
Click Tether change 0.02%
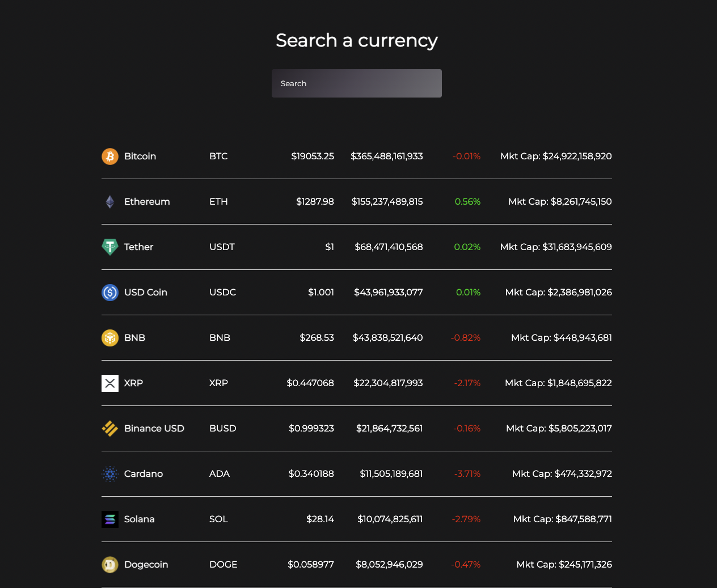click(x=467, y=247)
